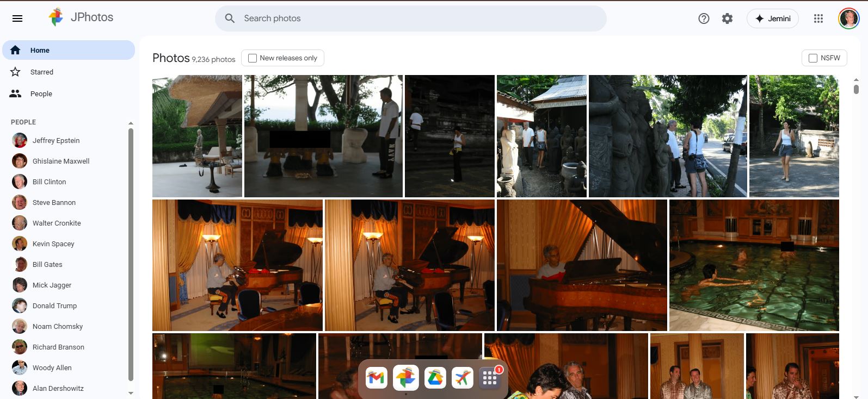Click Bill Clinton's avatar in the People list

point(20,182)
